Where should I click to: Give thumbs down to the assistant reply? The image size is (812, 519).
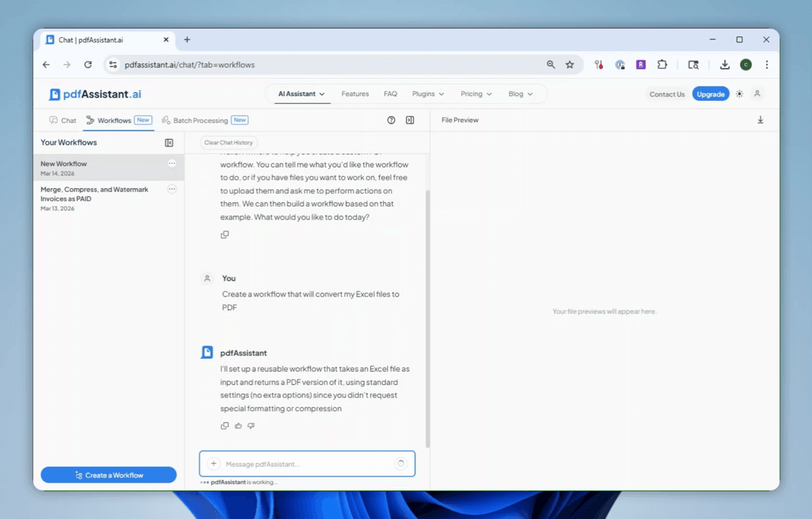point(251,426)
